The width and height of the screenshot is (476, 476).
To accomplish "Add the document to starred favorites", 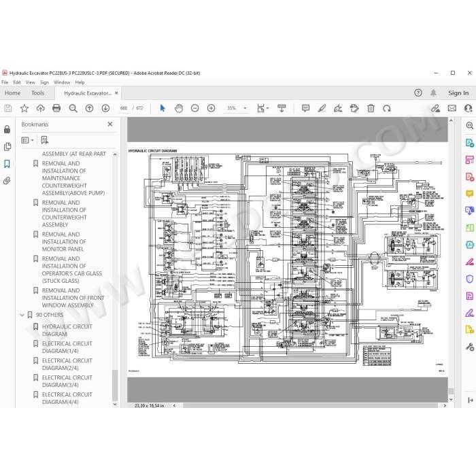I will (x=24, y=108).
